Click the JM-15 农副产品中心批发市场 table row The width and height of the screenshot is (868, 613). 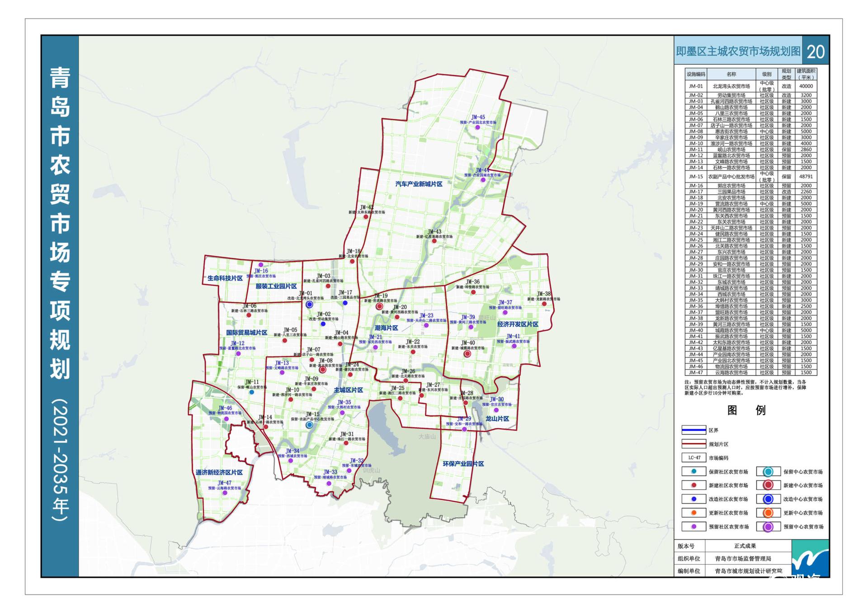pyautogui.click(x=751, y=177)
